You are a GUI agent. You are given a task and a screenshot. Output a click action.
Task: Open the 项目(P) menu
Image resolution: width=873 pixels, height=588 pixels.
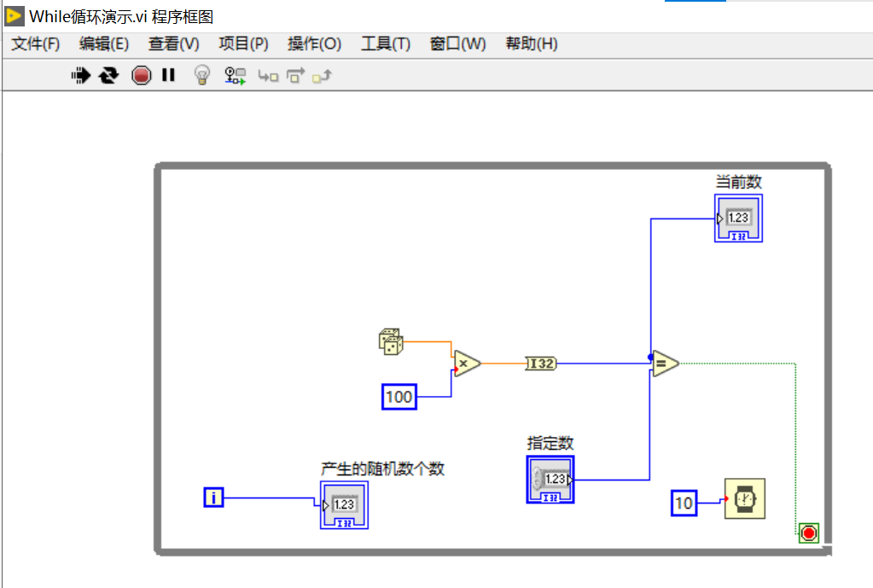pos(243,44)
